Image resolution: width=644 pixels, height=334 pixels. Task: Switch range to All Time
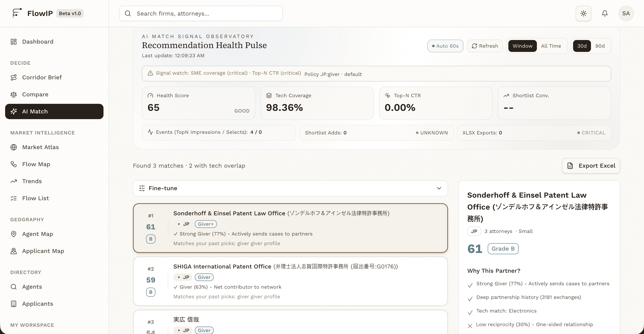pyautogui.click(x=551, y=46)
